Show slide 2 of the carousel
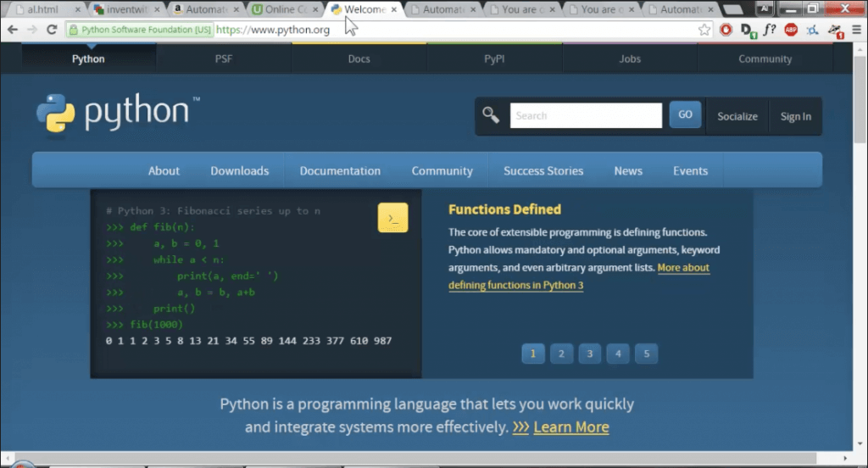868x468 pixels. pyautogui.click(x=560, y=354)
